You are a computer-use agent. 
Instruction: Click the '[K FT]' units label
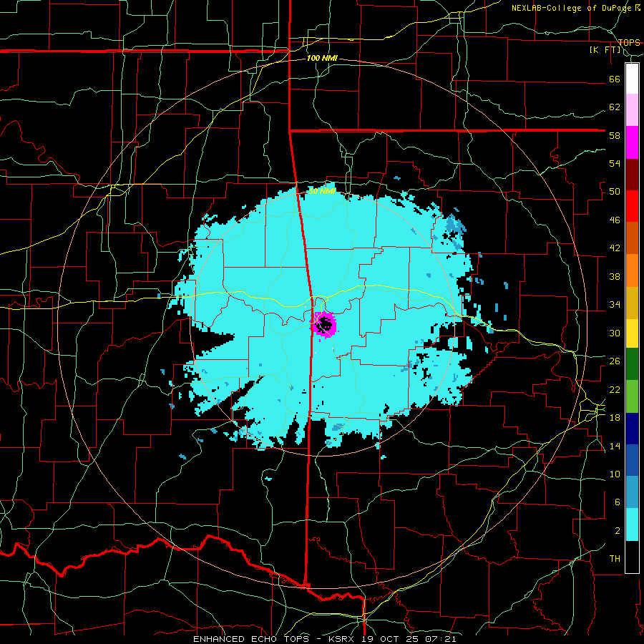(x=605, y=50)
